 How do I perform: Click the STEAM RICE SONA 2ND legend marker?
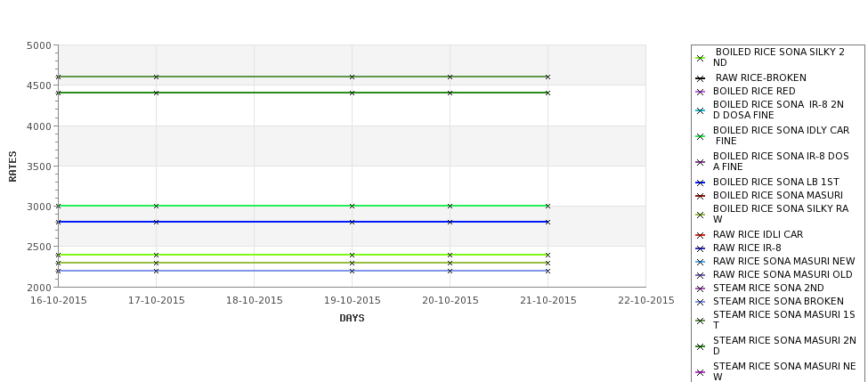click(x=701, y=289)
